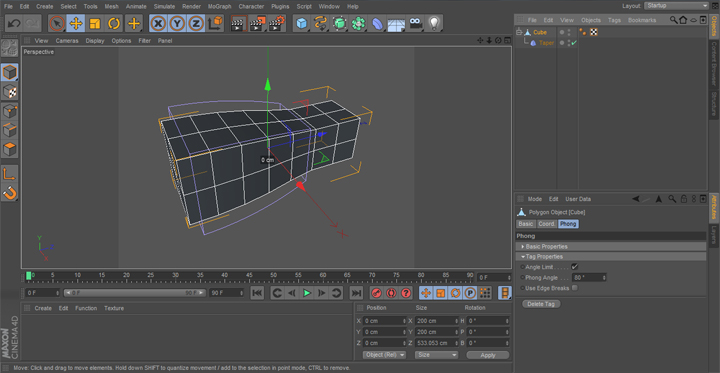Switch to Polygons mode
The image size is (720, 373).
(x=10, y=150)
